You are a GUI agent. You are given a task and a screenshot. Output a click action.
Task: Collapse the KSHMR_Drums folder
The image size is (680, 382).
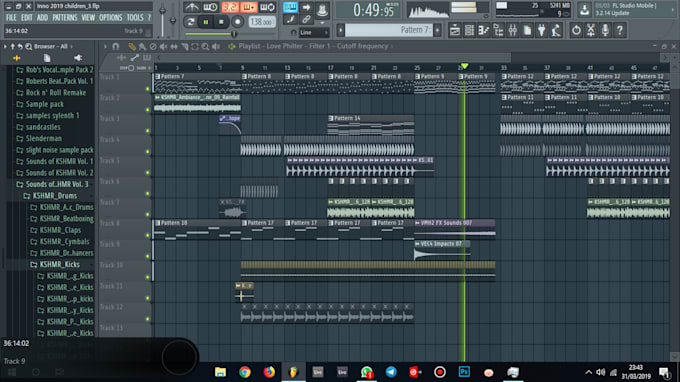(50, 196)
